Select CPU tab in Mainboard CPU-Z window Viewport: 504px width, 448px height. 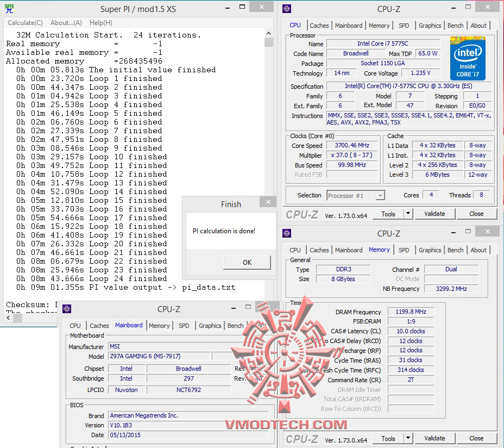[x=75, y=326]
